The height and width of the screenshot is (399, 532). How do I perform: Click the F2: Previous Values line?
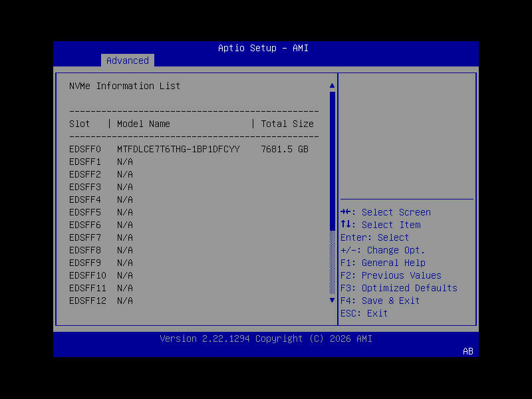point(391,275)
